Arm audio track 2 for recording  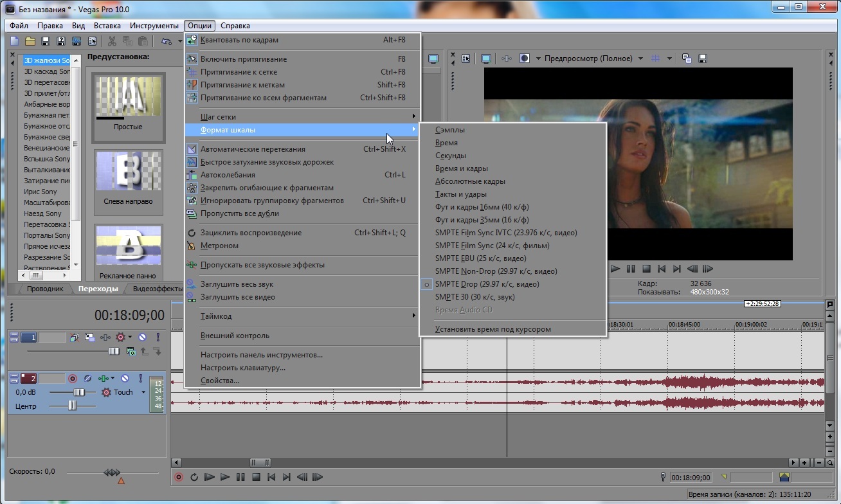tap(73, 379)
